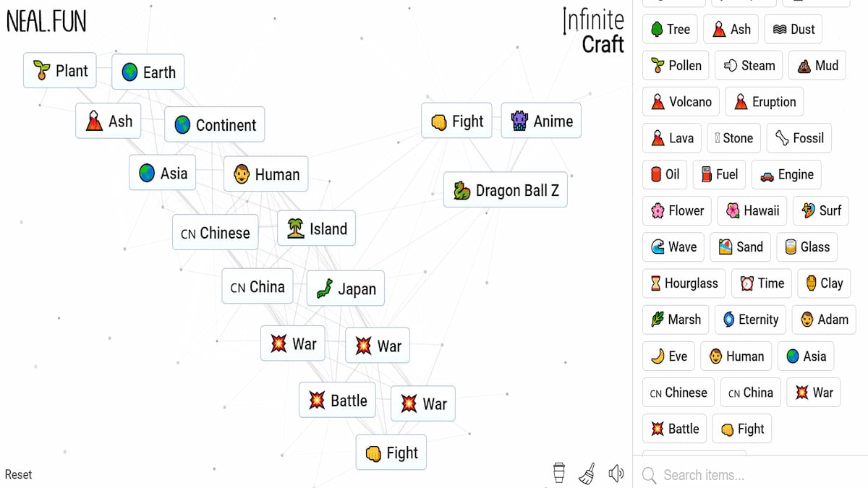The image size is (868, 488).
Task: Select the Engine element in the sidebar
Action: [786, 174]
